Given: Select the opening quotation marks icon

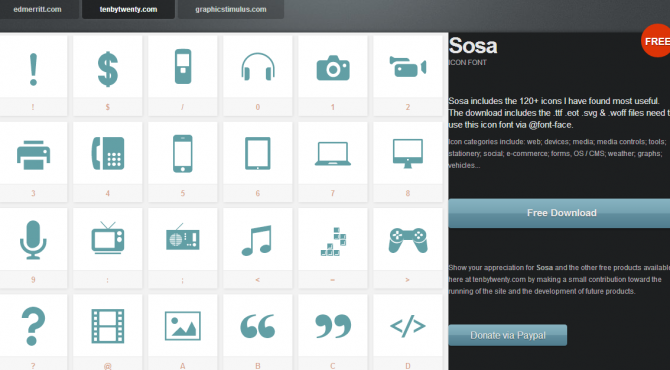Looking at the screenshot, I should tap(258, 327).
